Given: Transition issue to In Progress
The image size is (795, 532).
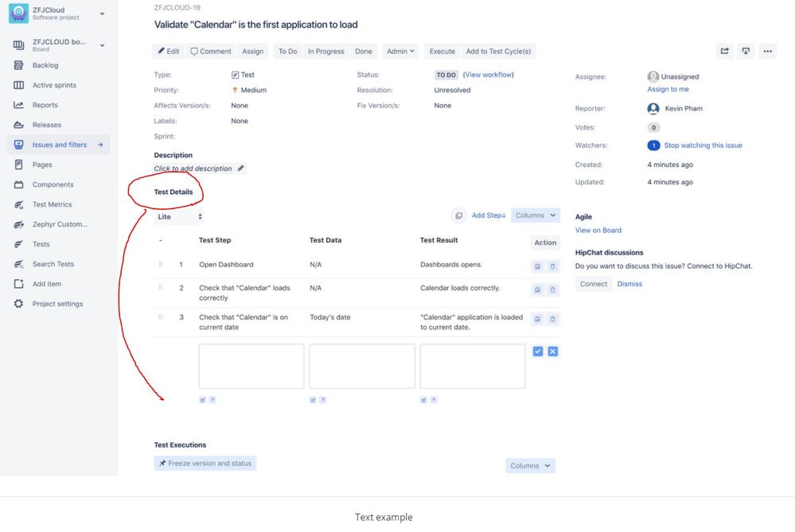Looking at the screenshot, I should 326,51.
